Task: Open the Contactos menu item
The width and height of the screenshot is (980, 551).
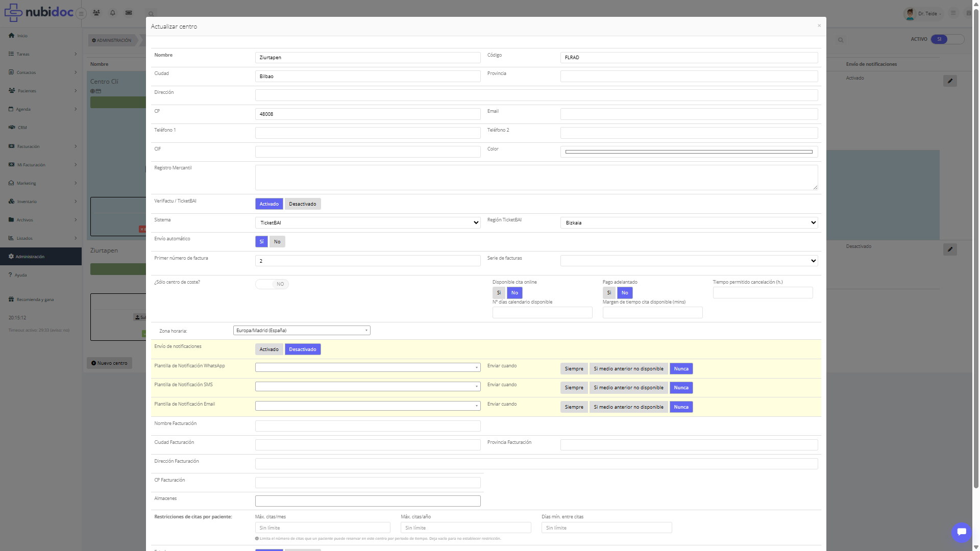Action: [41, 72]
